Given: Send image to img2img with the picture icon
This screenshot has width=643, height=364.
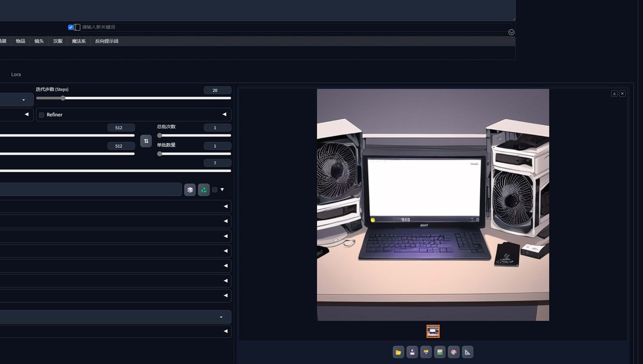Looking at the screenshot, I should pyautogui.click(x=440, y=352).
